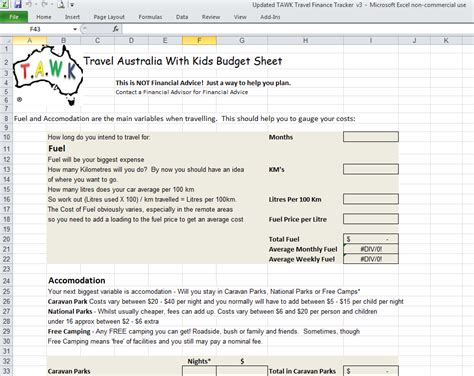474x376 pixels.
Task: Open the File tab
Action: coord(14,17)
